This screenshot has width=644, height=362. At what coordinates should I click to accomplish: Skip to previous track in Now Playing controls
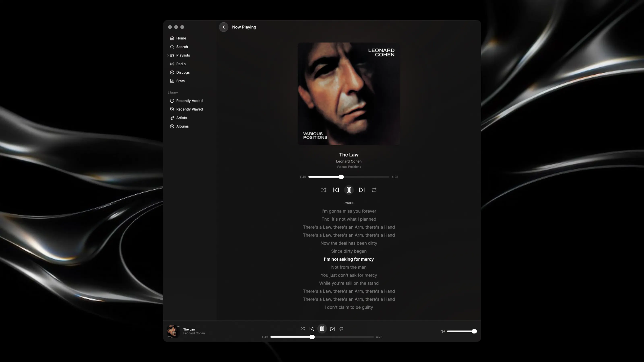coord(336,190)
